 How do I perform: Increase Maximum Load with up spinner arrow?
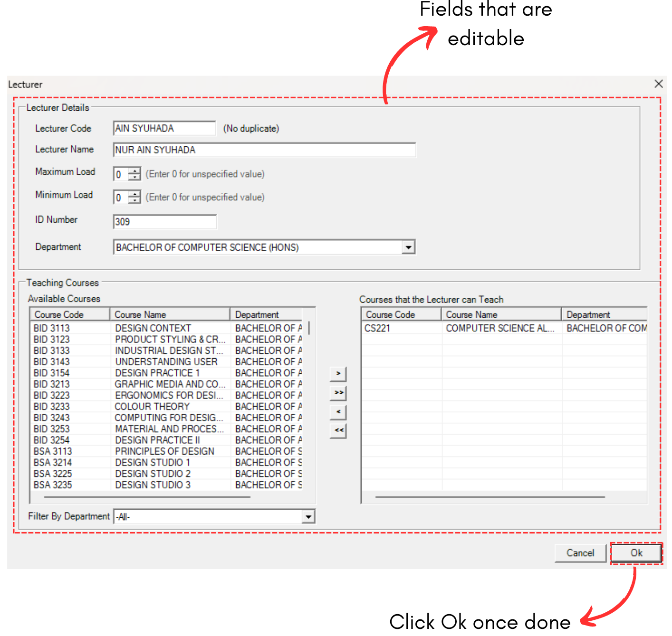click(135, 171)
